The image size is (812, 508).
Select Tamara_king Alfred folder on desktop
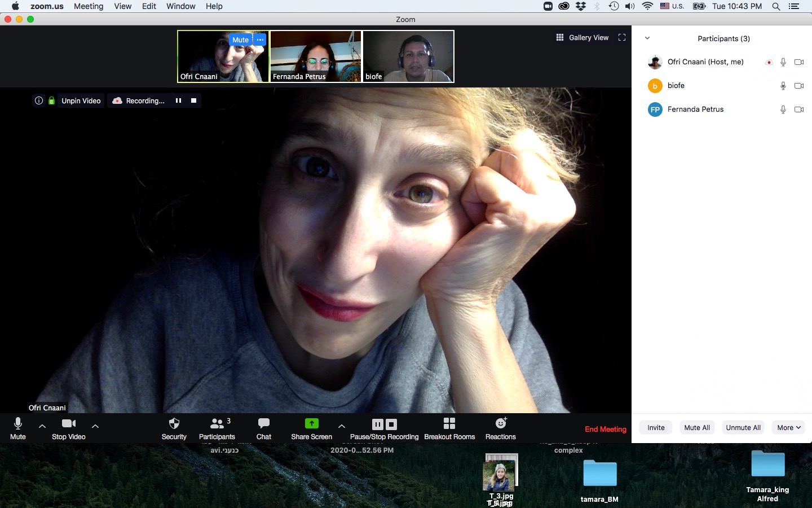pyautogui.click(x=767, y=476)
